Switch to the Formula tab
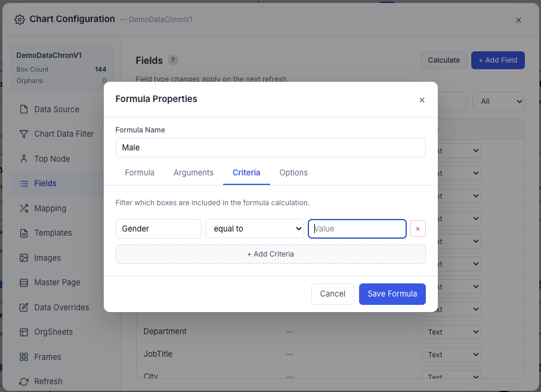The image size is (541, 392). point(140,172)
